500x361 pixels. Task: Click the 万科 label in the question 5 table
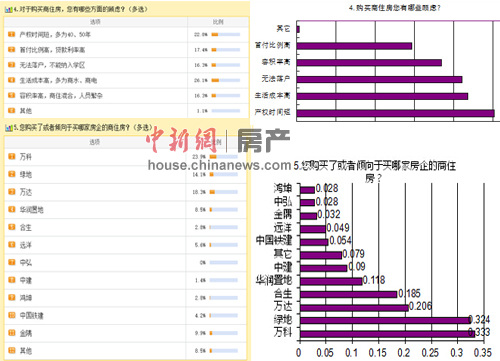26,157
